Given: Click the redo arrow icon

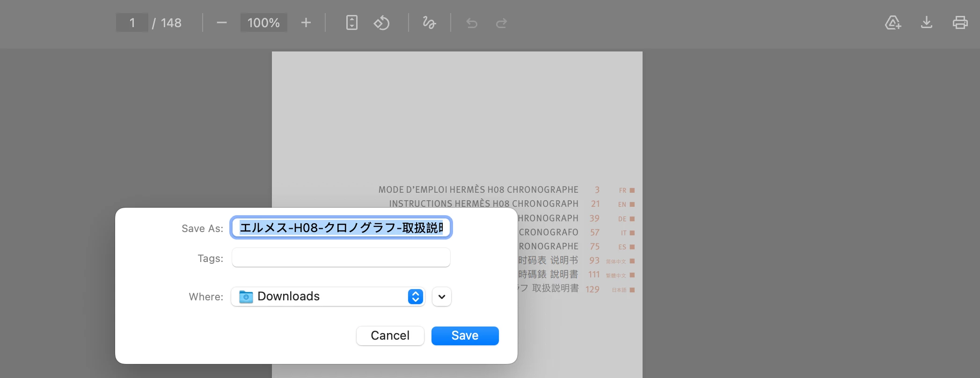Looking at the screenshot, I should 501,23.
